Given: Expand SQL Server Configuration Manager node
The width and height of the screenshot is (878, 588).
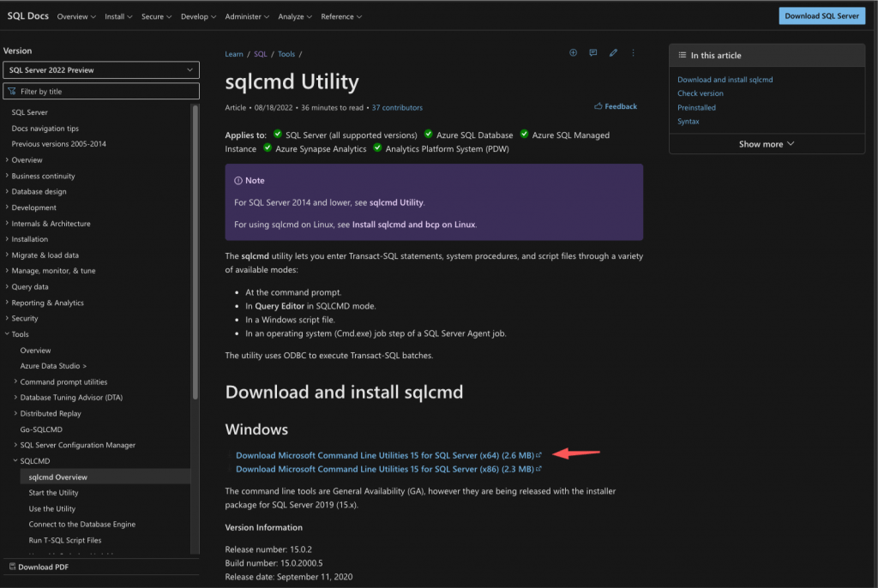Looking at the screenshot, I should tap(15, 445).
